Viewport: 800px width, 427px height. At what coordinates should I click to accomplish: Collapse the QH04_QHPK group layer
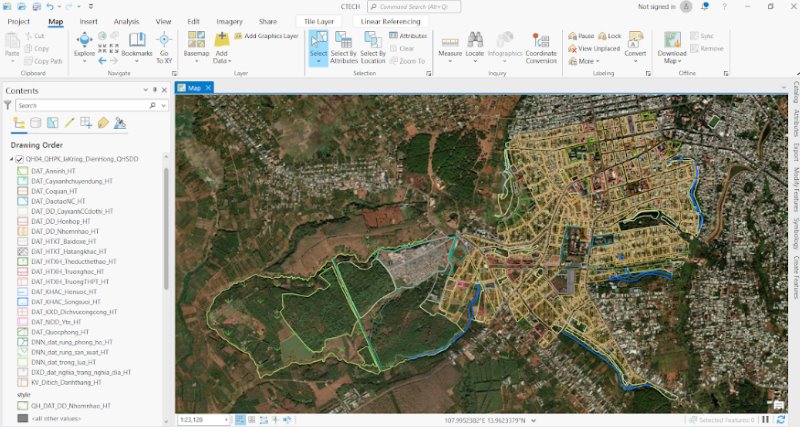[x=10, y=159]
